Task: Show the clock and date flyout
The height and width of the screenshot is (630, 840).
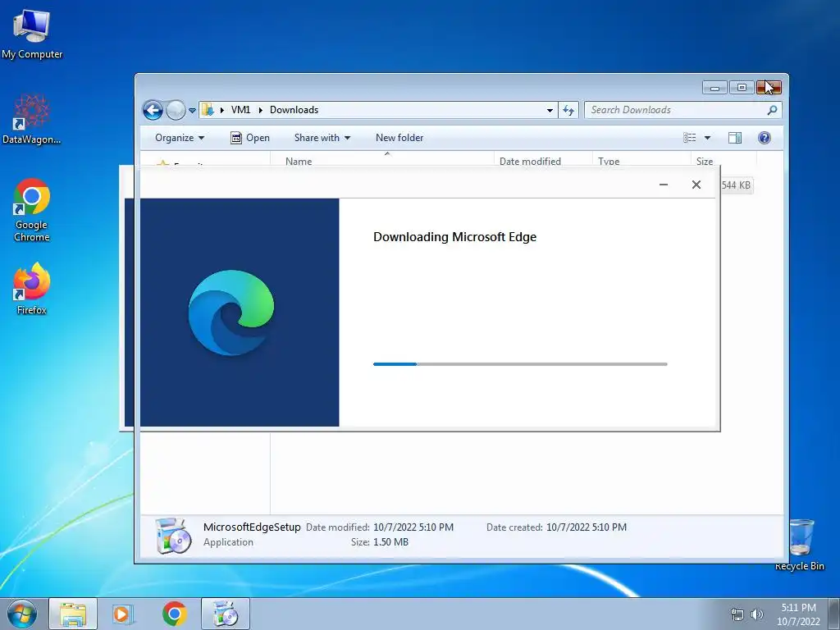Action: pos(798,614)
